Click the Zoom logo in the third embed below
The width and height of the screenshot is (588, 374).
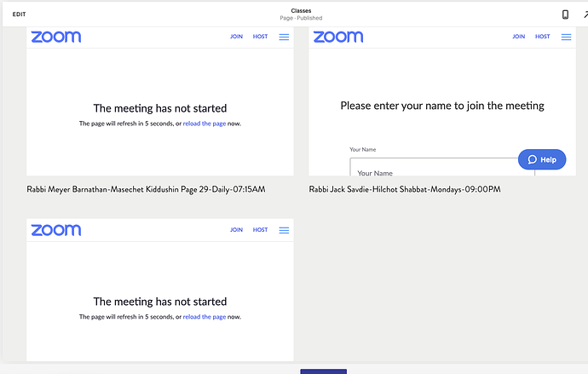[x=56, y=230]
